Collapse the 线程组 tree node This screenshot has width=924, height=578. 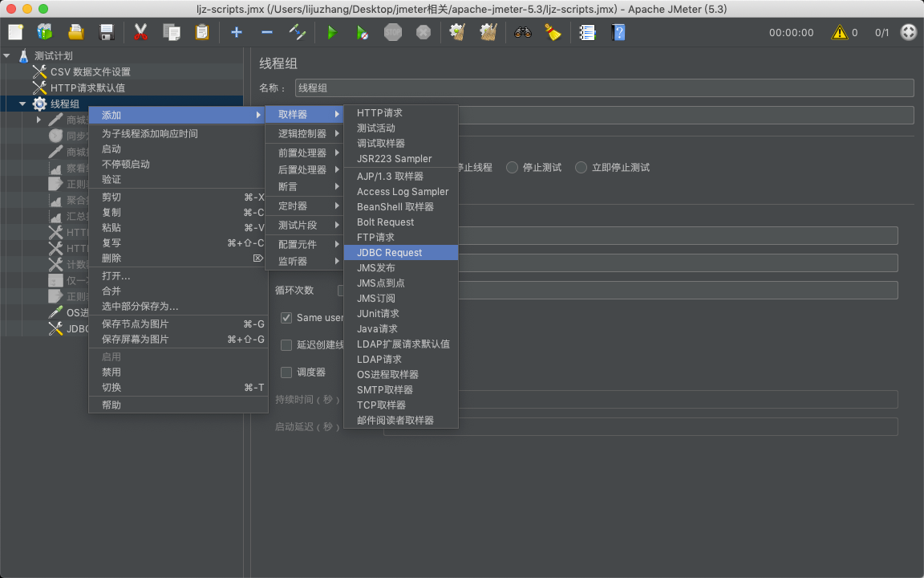coord(23,104)
